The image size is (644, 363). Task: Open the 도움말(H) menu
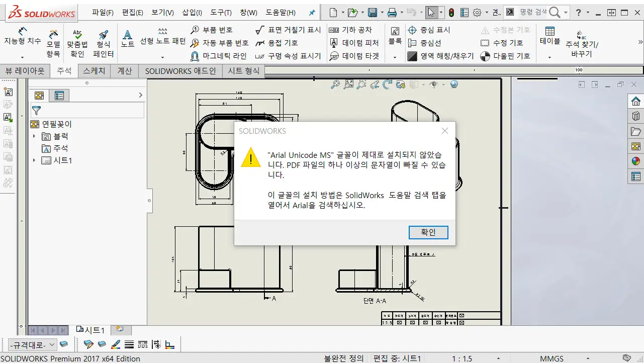(x=281, y=13)
